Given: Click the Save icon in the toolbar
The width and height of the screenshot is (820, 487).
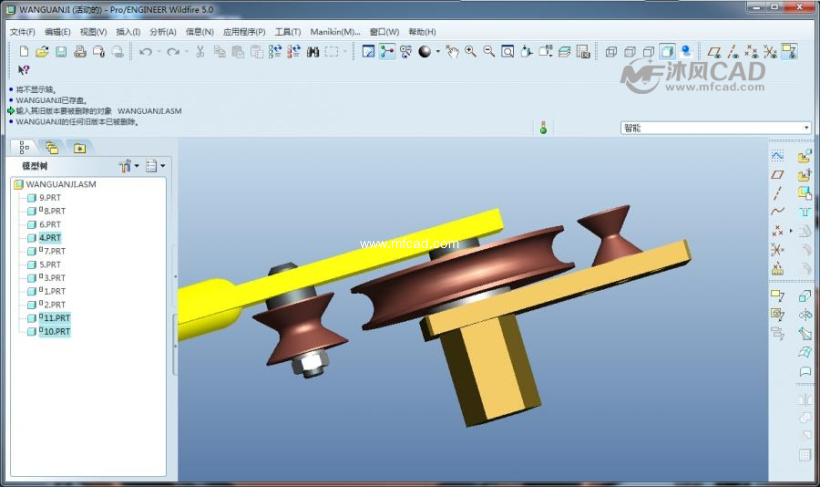Looking at the screenshot, I should point(60,51).
